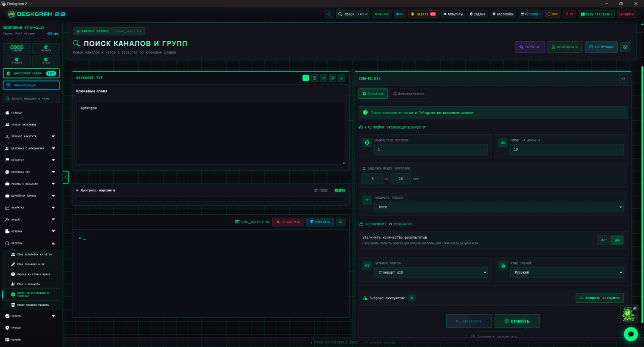This screenshot has width=644, height=347.
Task: Open АККАУНТЫ in the top bar
Action: click(x=453, y=14)
